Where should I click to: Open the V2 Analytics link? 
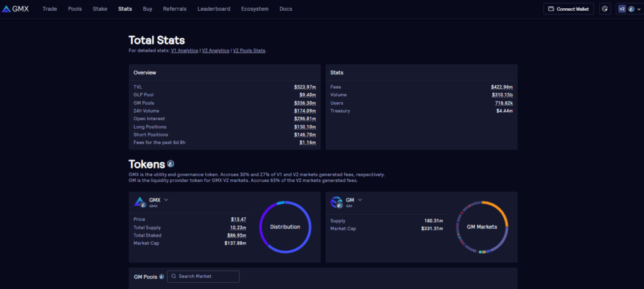tap(216, 50)
